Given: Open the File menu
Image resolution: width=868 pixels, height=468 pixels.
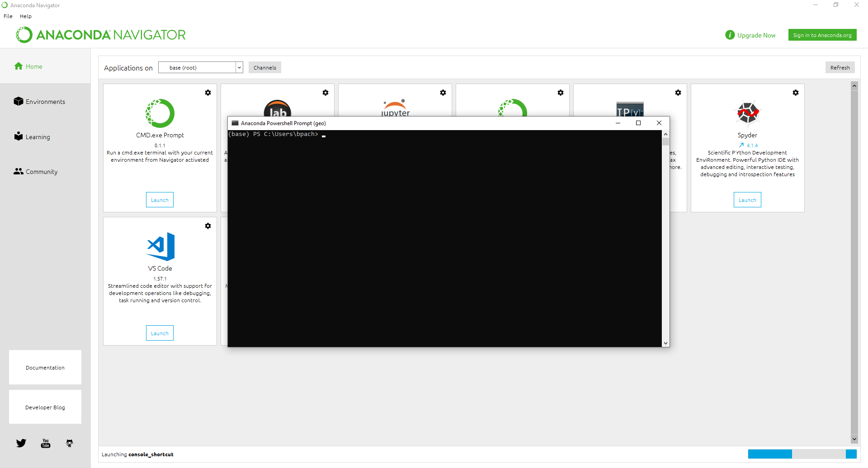Looking at the screenshot, I should click(x=8, y=16).
